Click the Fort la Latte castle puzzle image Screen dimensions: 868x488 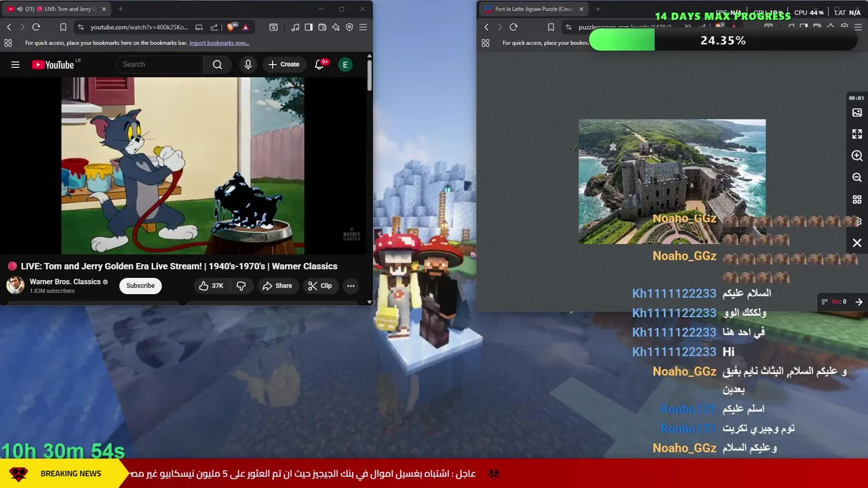pos(672,182)
